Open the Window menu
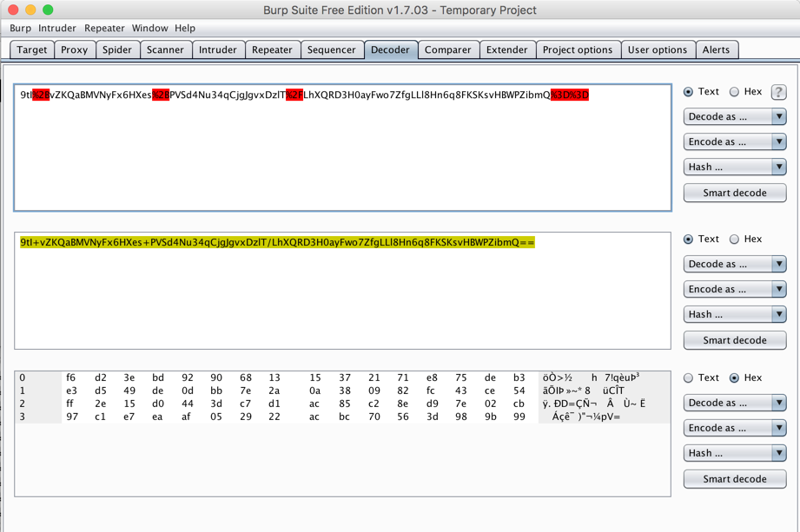The image size is (800, 532). (150, 28)
